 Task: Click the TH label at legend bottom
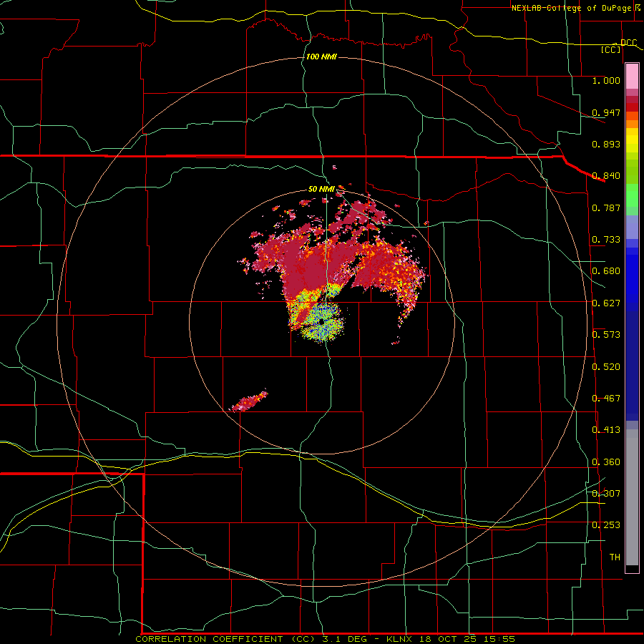point(615,557)
